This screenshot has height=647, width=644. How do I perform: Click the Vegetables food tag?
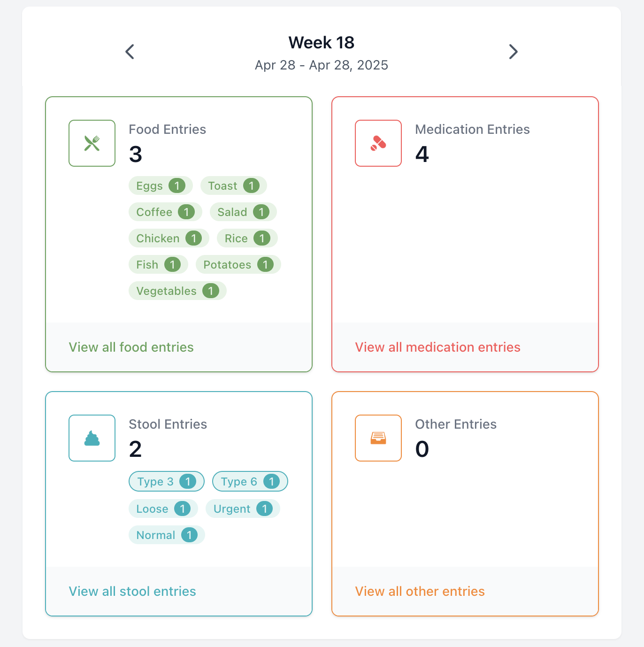click(x=177, y=291)
